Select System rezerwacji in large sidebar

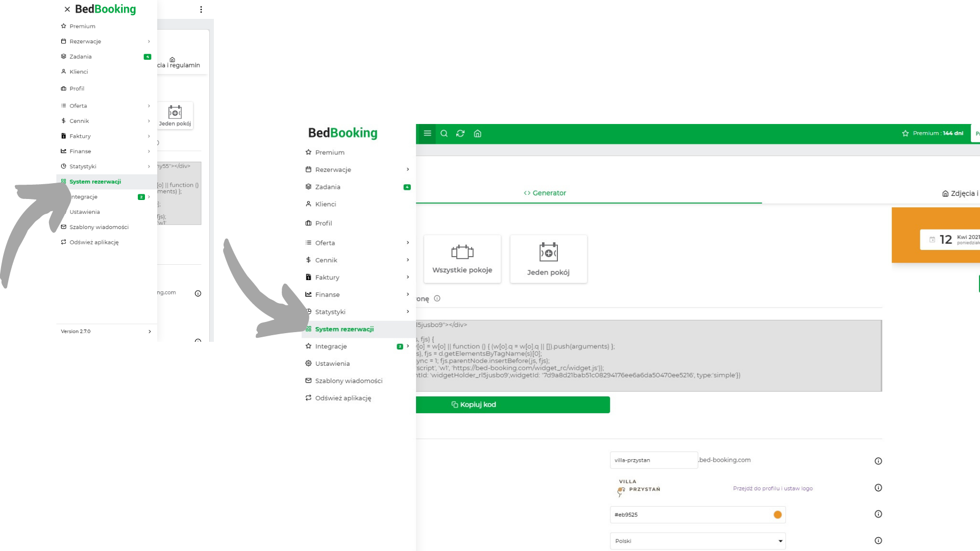click(358, 329)
